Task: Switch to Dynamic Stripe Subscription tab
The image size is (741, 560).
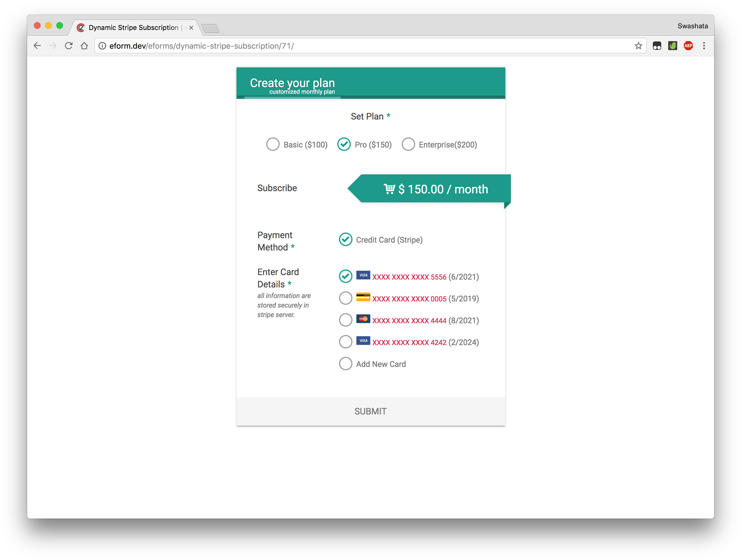Action: (x=133, y=27)
